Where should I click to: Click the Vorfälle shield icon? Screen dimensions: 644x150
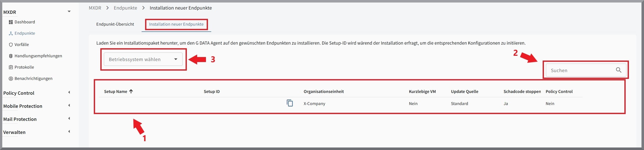pos(10,44)
